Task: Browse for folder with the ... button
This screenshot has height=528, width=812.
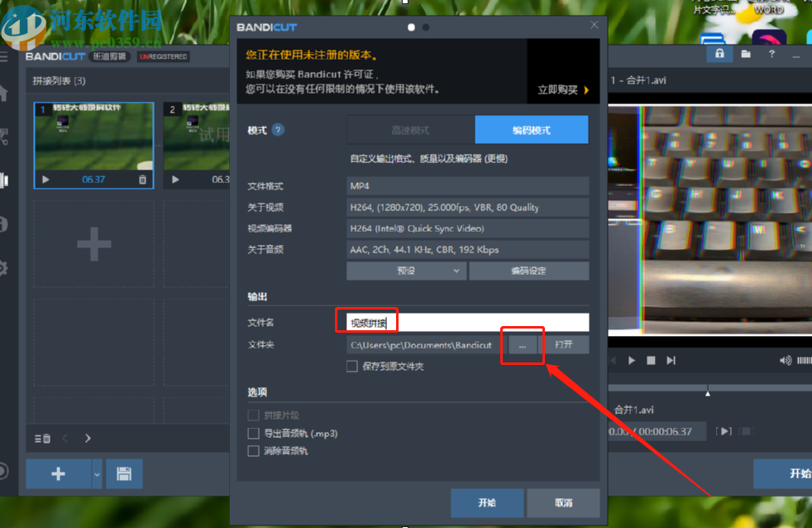Action: 523,344
